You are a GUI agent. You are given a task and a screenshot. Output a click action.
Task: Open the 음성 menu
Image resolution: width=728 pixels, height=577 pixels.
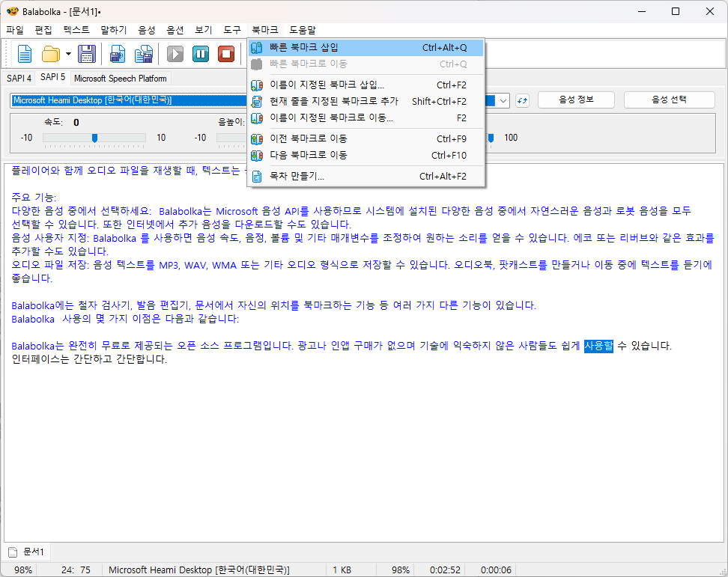[147, 30]
